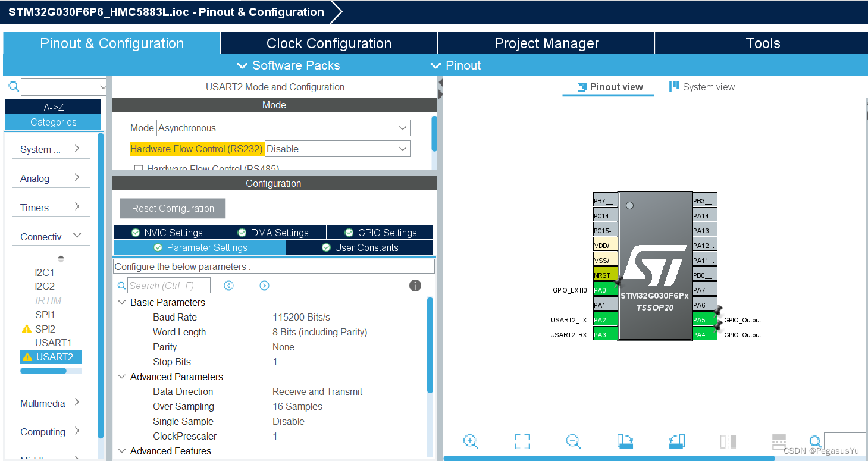868x461 pixels.
Task: Expand the Software Packs menu
Action: tap(289, 65)
